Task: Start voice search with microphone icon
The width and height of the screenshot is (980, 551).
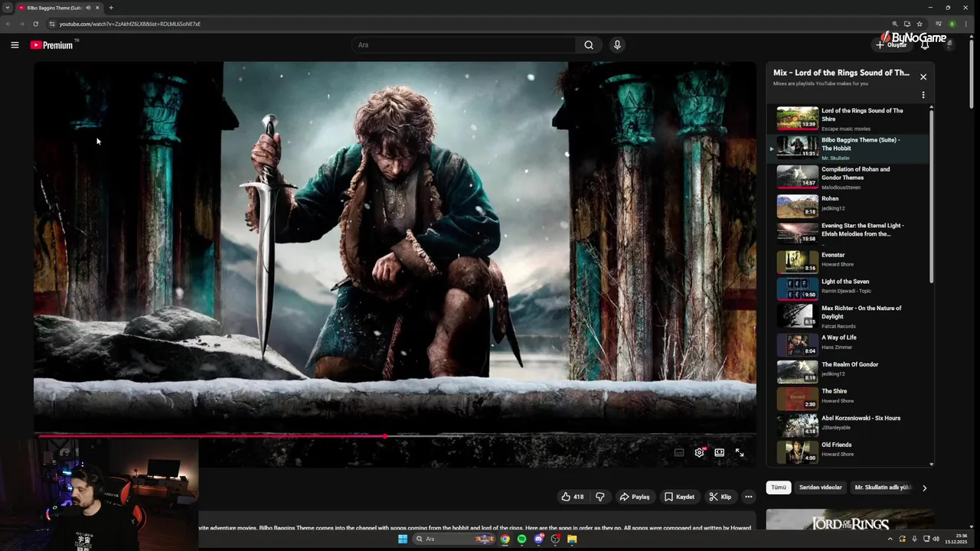Action: pos(617,45)
